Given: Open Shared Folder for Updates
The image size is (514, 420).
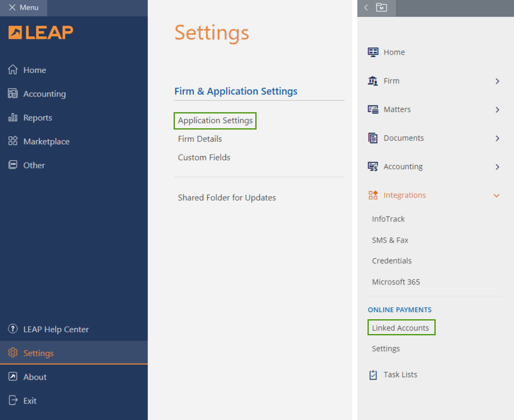Looking at the screenshot, I should [x=227, y=198].
